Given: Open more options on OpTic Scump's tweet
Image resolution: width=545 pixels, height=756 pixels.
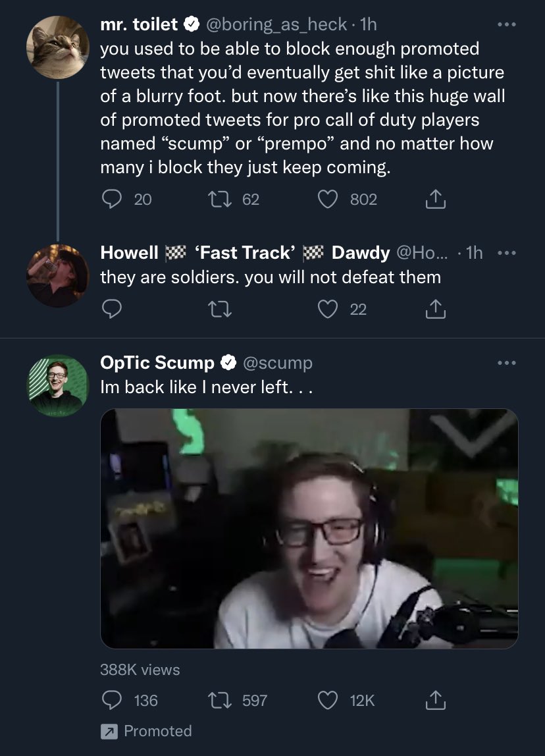Looking at the screenshot, I should click(506, 363).
